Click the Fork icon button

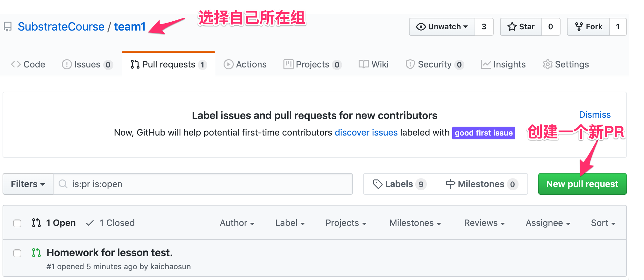[x=579, y=27]
